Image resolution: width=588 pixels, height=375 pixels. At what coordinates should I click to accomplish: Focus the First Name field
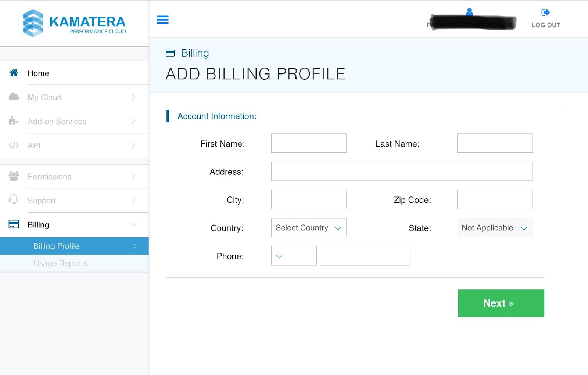[309, 143]
